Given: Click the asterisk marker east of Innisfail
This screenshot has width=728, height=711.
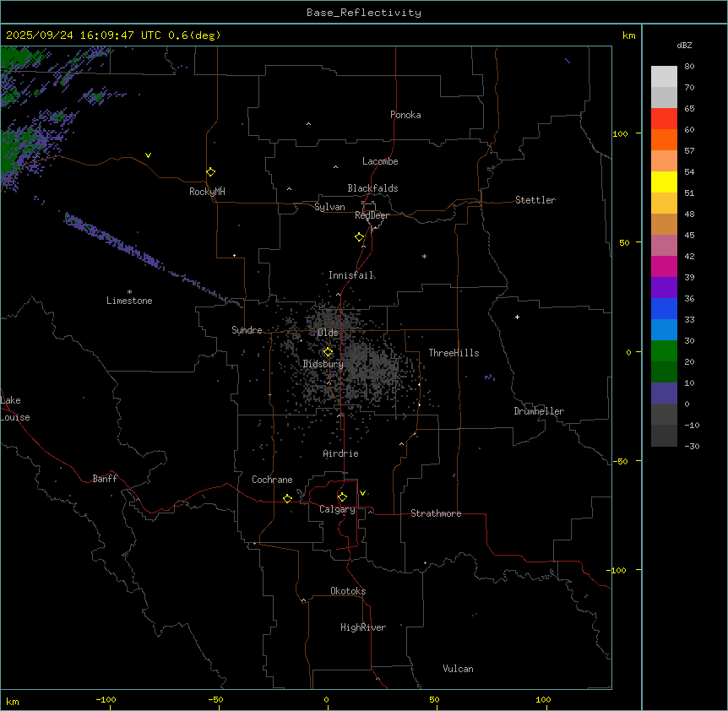Looking at the screenshot, I should 424,257.
